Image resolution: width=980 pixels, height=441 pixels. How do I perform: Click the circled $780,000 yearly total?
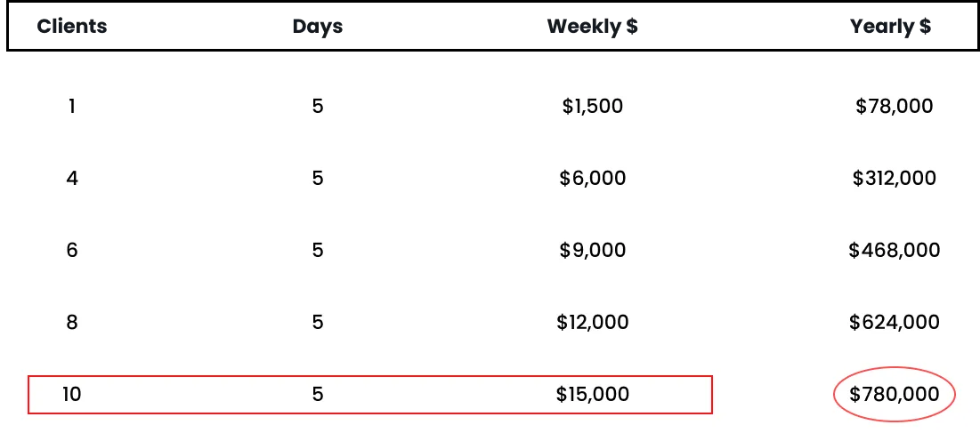click(x=895, y=394)
